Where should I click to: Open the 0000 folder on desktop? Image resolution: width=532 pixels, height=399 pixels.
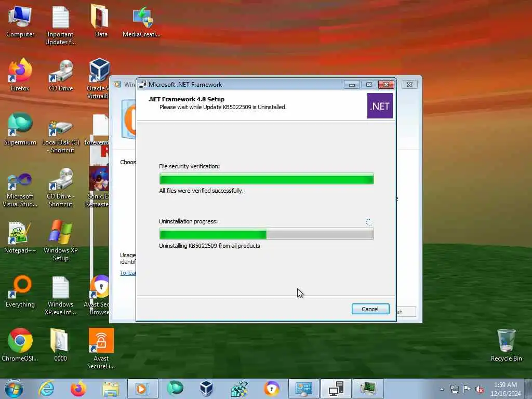pos(60,345)
